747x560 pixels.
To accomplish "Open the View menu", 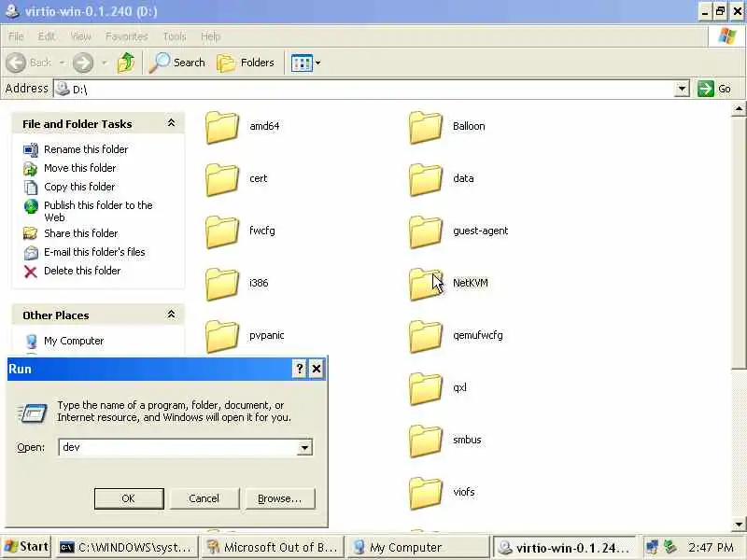I will point(80,36).
